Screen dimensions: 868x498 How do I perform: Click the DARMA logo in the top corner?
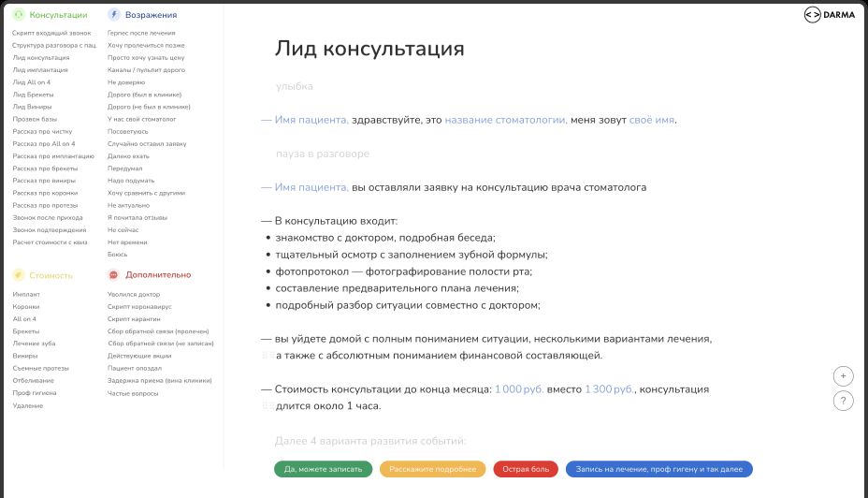tap(830, 15)
